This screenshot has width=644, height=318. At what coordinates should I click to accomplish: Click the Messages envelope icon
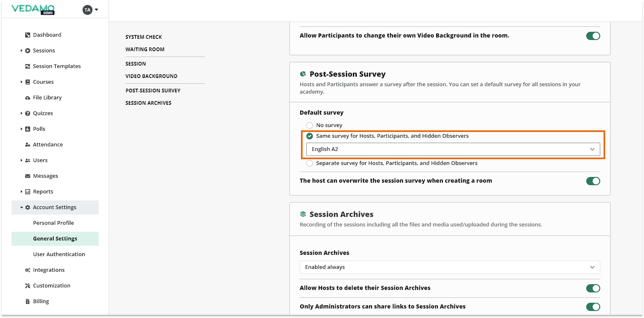tap(28, 176)
